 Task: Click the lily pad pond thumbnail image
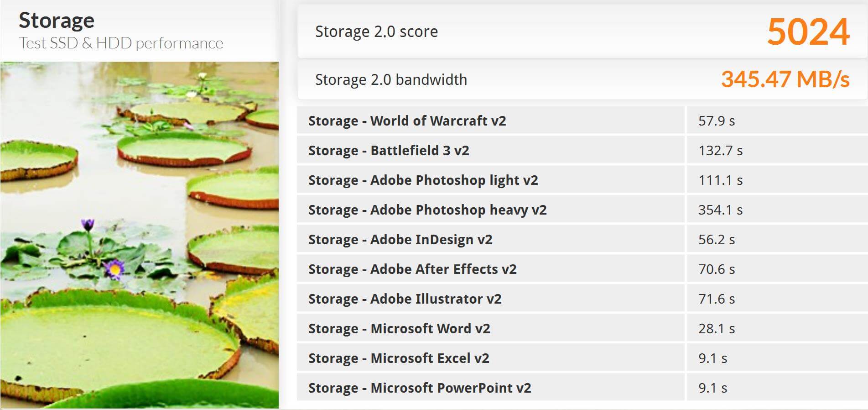coord(139,235)
